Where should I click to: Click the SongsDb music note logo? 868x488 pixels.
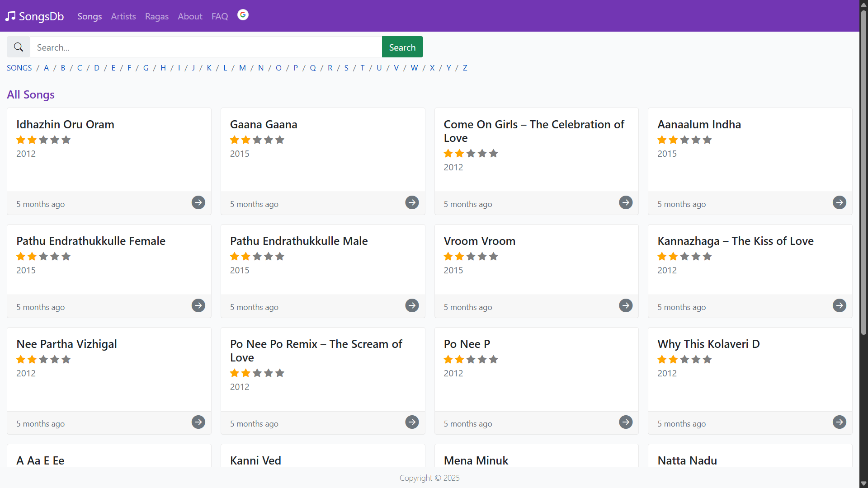pyautogui.click(x=10, y=16)
